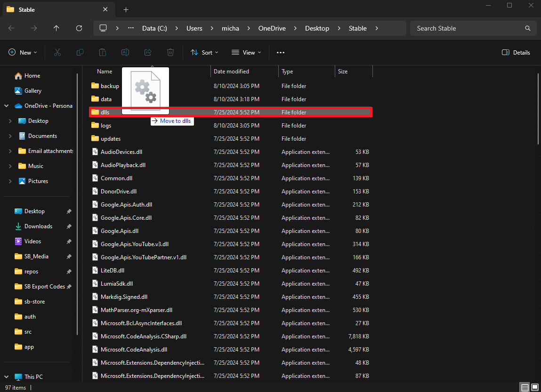Image resolution: width=541 pixels, height=392 pixels.
Task: Expand the Documents tree node
Action: point(10,136)
